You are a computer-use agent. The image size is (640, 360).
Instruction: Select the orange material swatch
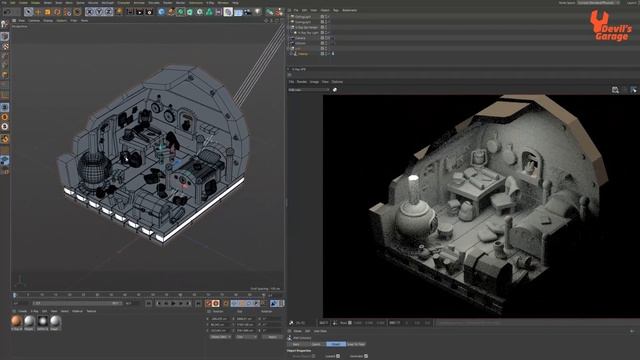coord(17,321)
